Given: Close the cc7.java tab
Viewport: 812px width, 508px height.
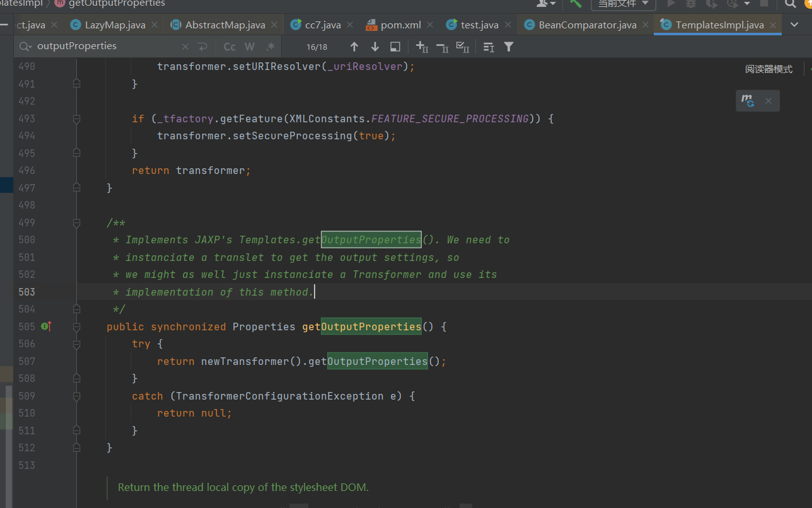Looking at the screenshot, I should 350,25.
